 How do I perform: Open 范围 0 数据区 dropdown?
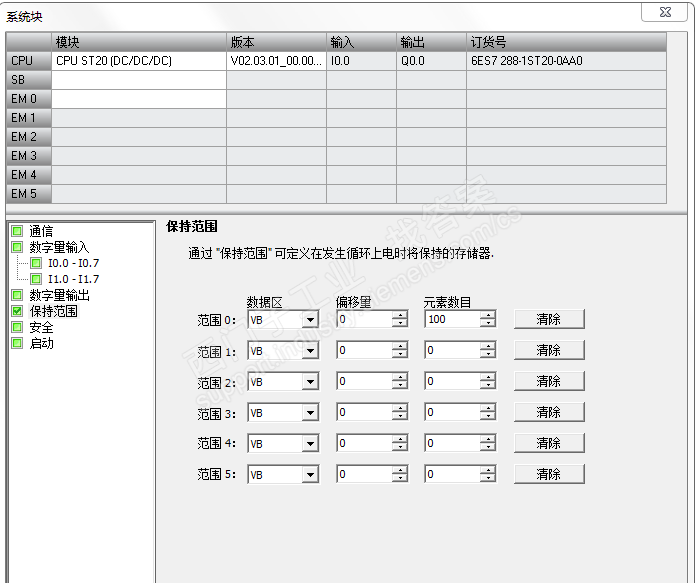click(310, 319)
